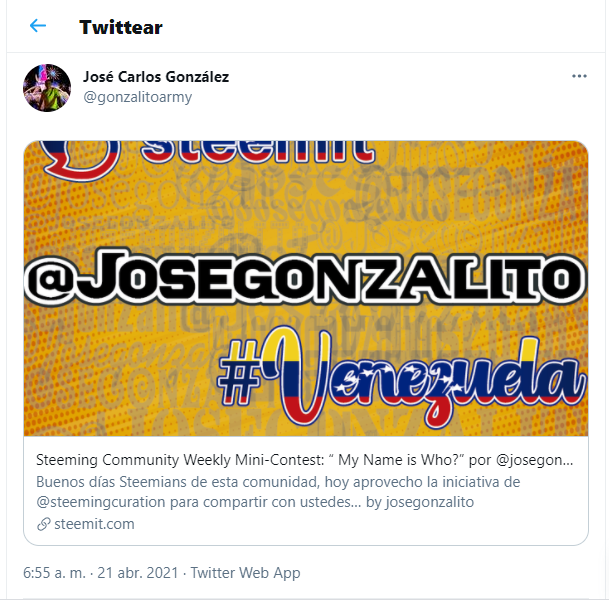Open José Carlos González's profile picture
The image size is (609, 603).
(x=47, y=88)
